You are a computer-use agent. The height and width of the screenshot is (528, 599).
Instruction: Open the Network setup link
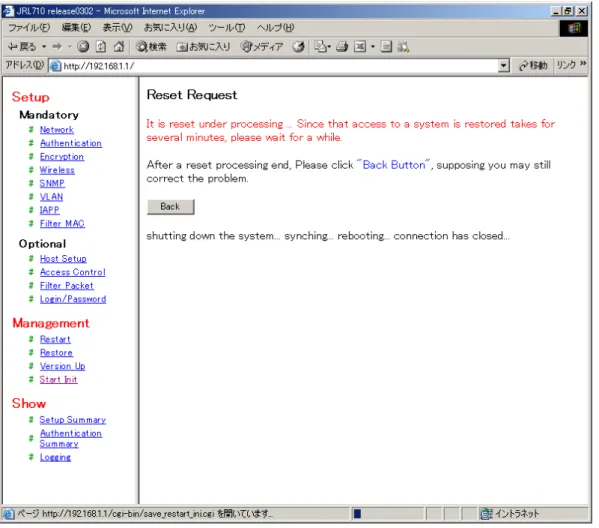point(57,130)
